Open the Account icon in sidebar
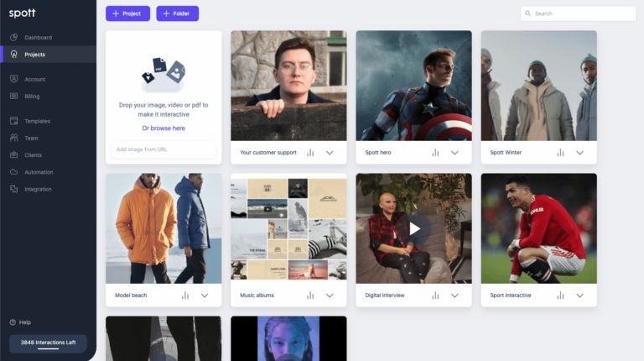Viewport: 644px width, 361px height. [14, 79]
